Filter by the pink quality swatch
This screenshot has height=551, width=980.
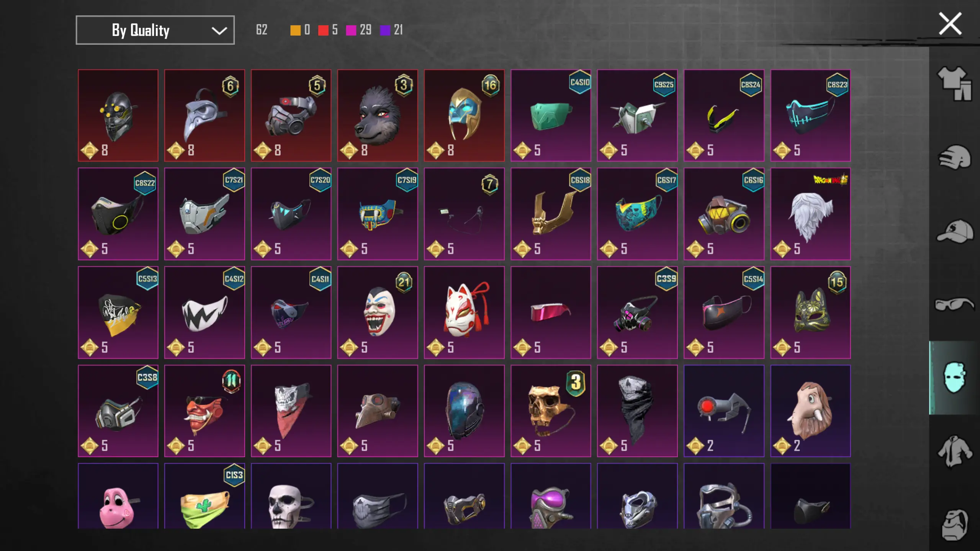coord(351,30)
